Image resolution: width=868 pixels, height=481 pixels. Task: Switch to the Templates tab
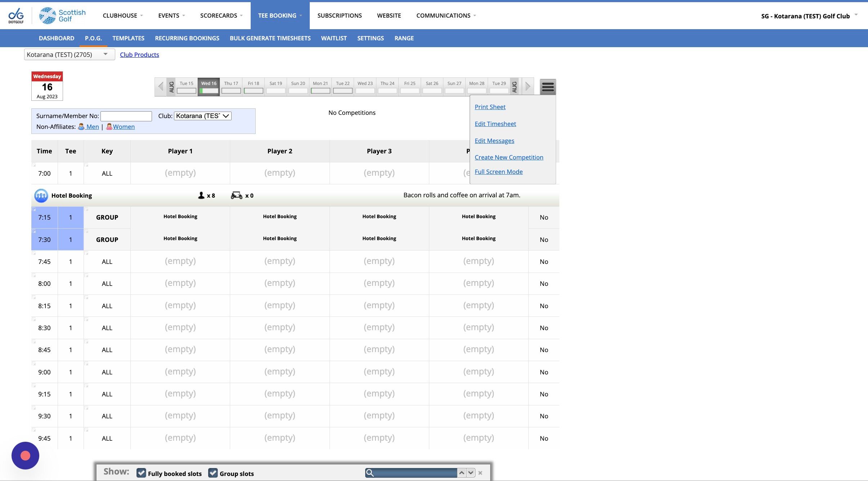click(128, 38)
